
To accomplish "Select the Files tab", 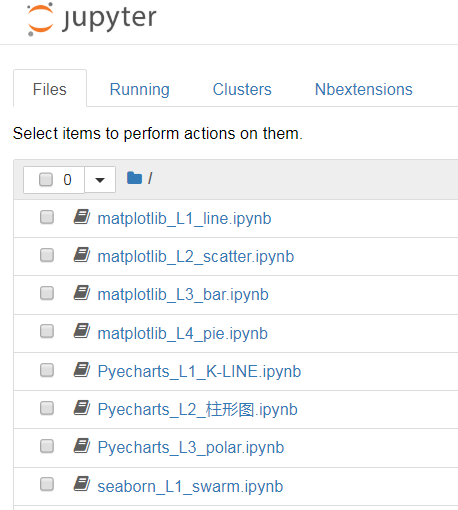I will pos(50,89).
